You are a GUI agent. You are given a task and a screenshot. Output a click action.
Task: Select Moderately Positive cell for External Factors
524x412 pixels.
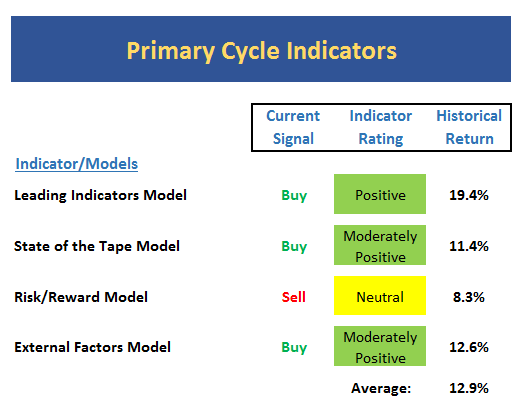point(380,346)
